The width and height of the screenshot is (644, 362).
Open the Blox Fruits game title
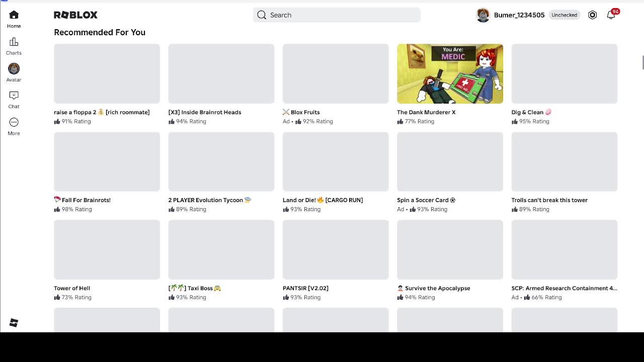(301, 112)
